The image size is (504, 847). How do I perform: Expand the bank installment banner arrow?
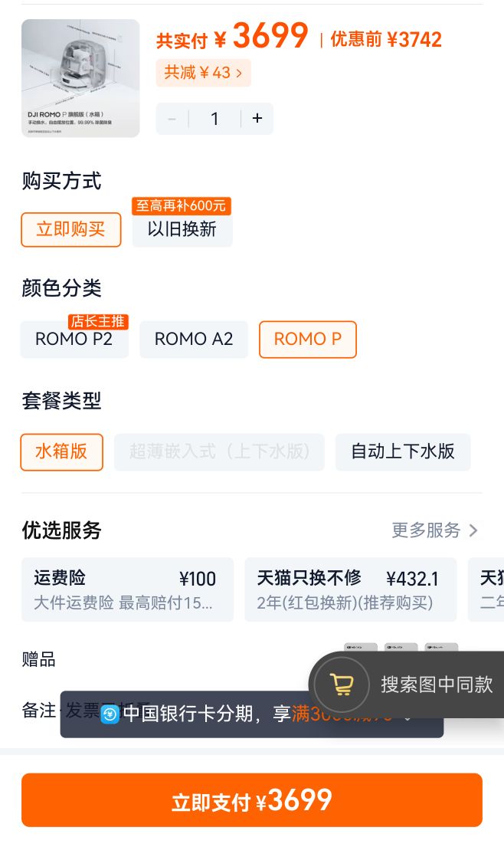point(407,718)
